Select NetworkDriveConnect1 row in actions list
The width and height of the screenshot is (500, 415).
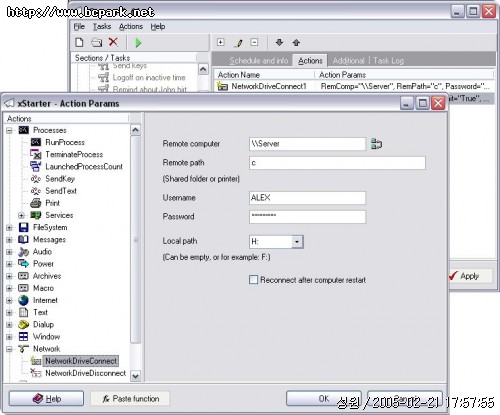tap(353, 86)
